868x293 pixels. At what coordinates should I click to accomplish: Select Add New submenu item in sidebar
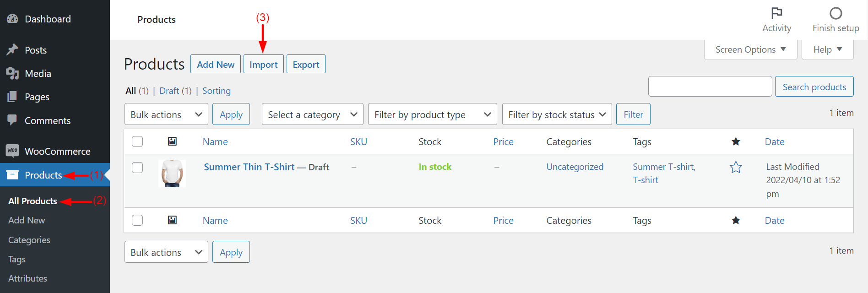point(27,220)
